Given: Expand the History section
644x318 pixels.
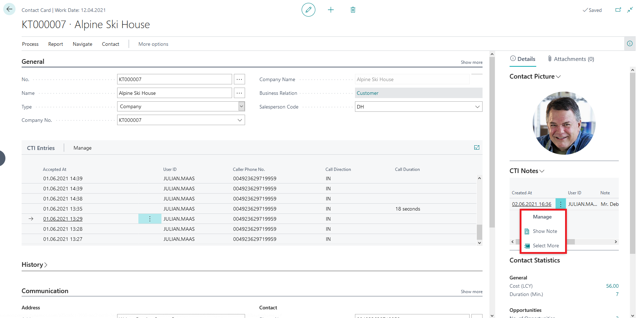Looking at the screenshot, I should click(x=35, y=265).
